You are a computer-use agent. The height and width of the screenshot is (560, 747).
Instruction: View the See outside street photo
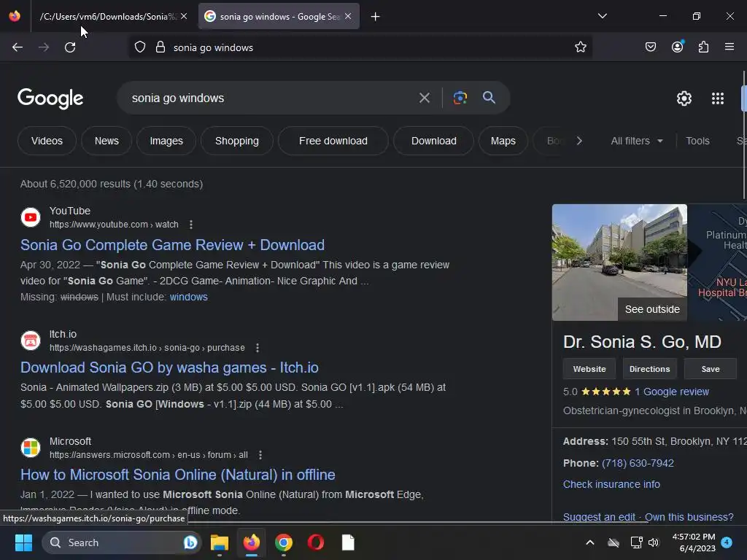click(x=619, y=262)
